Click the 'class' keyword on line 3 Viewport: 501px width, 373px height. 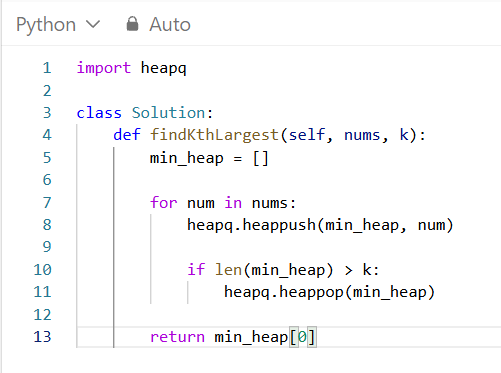pos(99,113)
